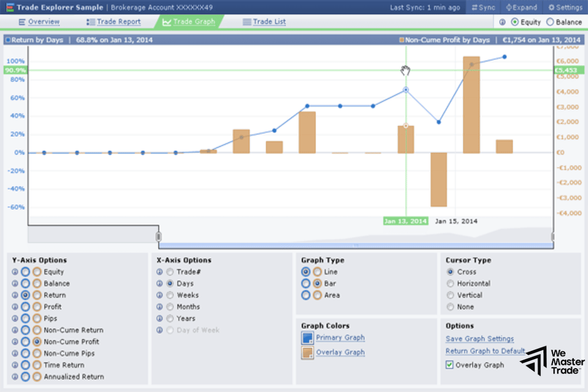Switch to the Trade Report tab
Image resolution: width=588 pixels, height=392 pixels.
pos(118,22)
